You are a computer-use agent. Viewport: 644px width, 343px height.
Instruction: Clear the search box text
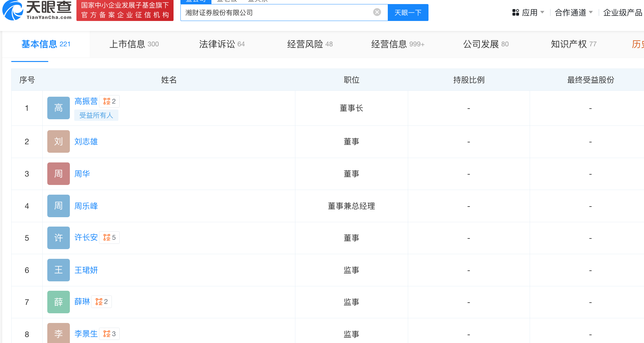tap(377, 12)
